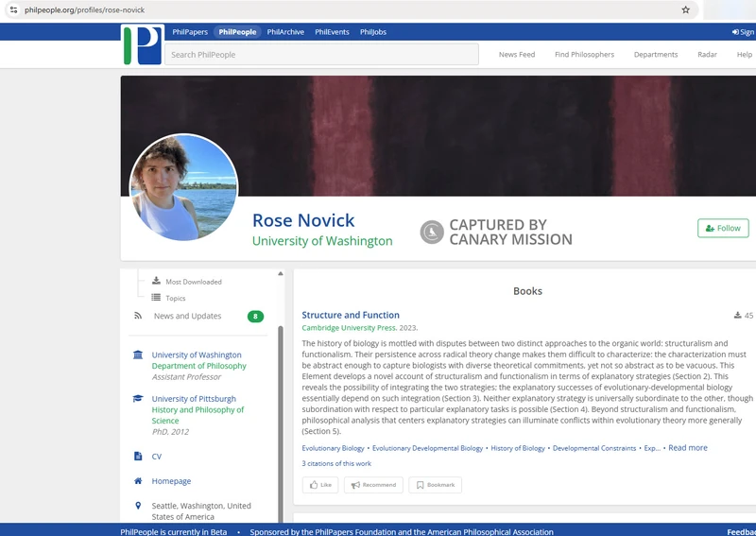Open the Developmental Constraints topic
This screenshot has width=756, height=536.
coord(594,448)
